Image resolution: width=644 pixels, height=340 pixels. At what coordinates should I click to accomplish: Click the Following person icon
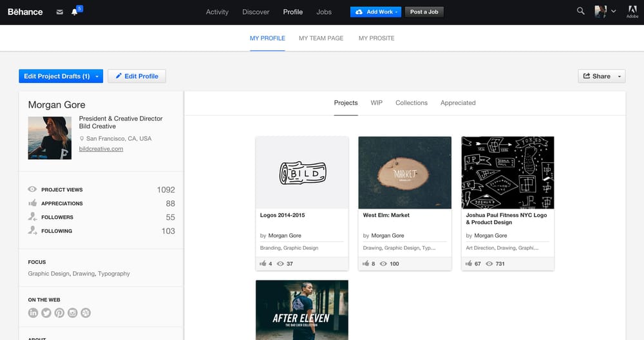[32, 231]
